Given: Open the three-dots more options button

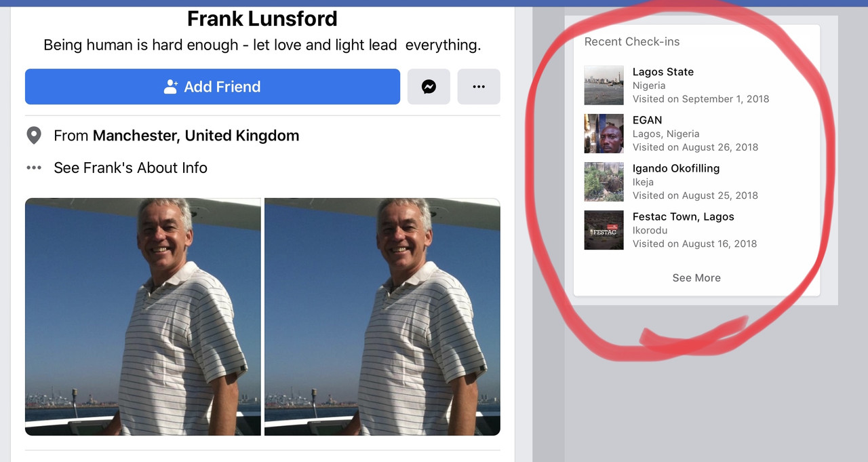Looking at the screenshot, I should pos(479,87).
